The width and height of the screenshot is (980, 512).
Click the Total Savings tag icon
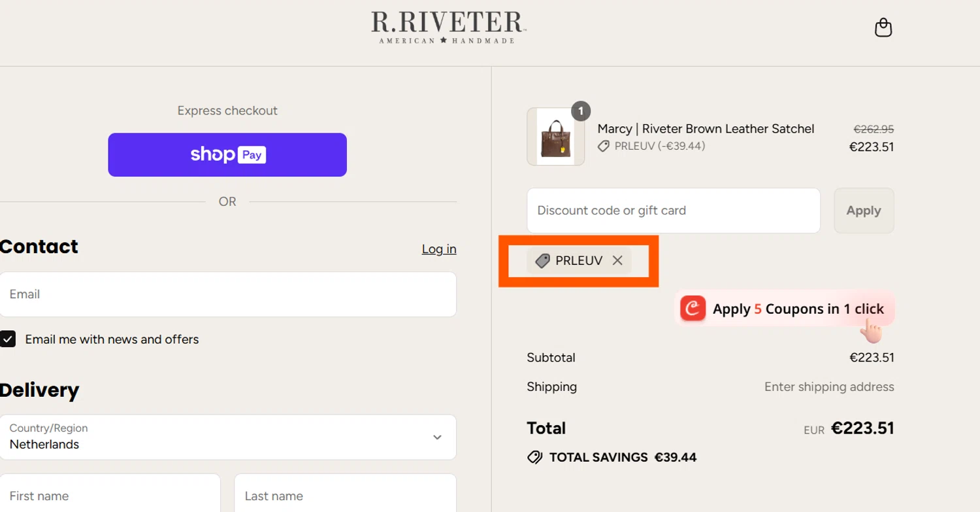534,457
